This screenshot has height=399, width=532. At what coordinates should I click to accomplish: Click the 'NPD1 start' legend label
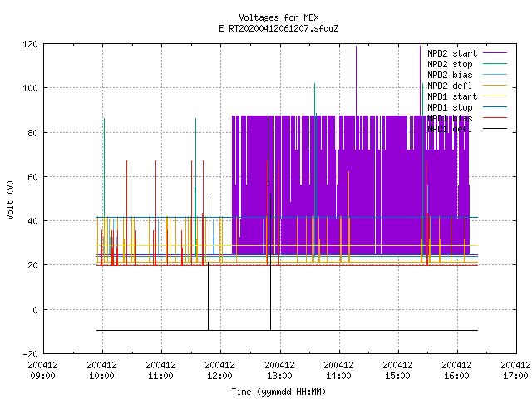(452, 96)
